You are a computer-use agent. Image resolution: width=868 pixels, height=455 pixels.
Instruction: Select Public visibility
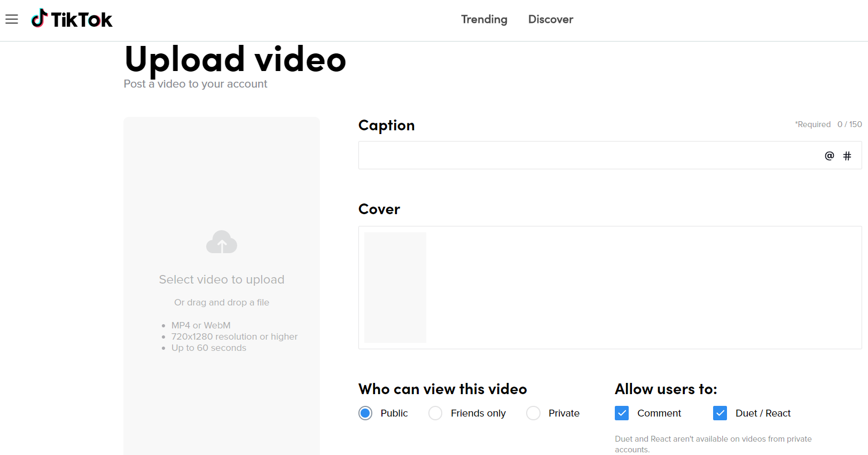365,413
